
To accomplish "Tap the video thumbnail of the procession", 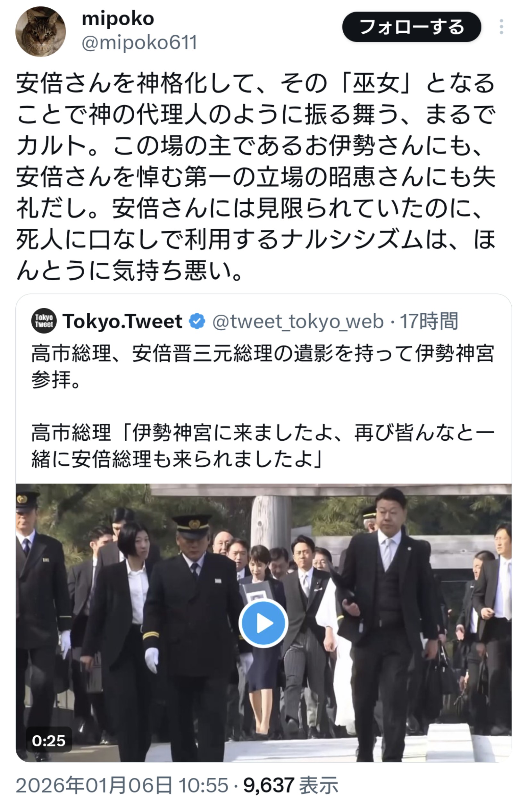I will [263, 623].
